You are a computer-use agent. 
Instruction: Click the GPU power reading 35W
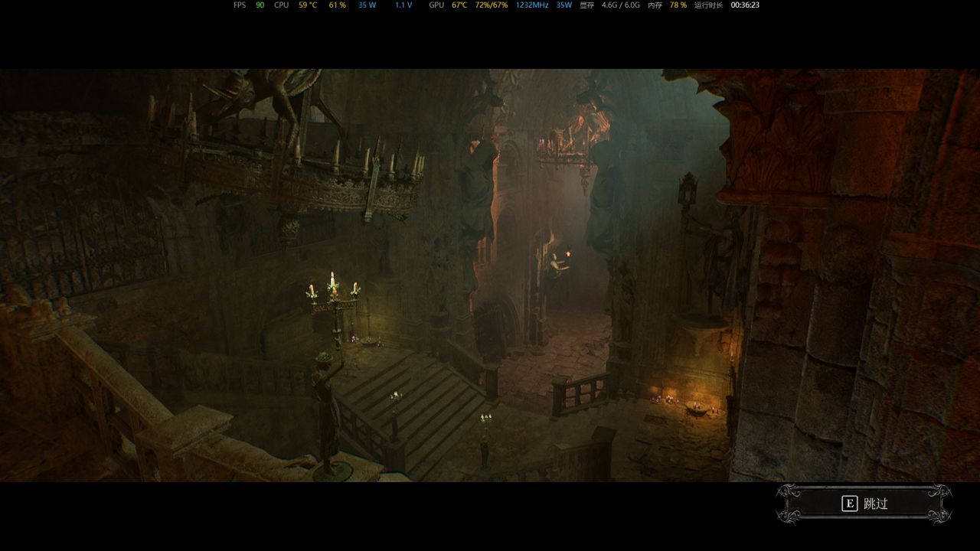tap(564, 5)
